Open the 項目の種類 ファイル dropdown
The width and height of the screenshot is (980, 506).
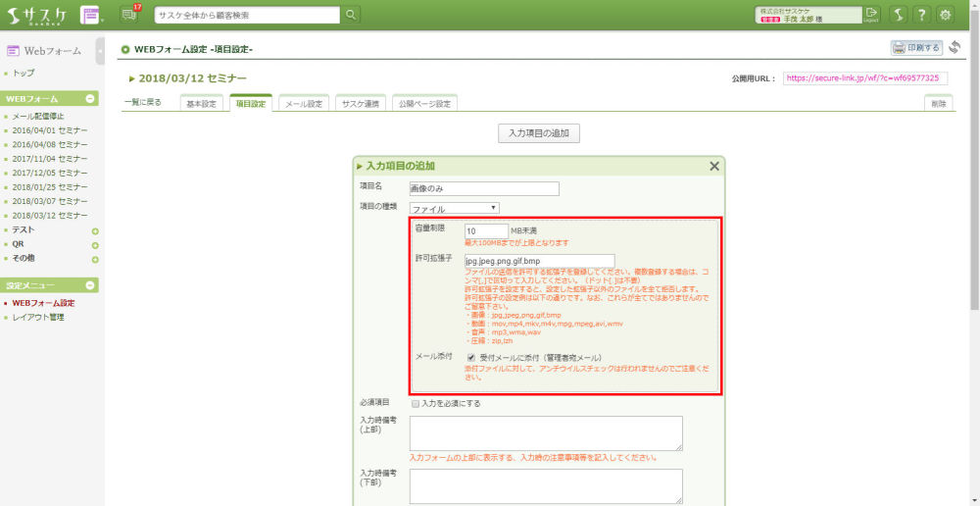click(x=455, y=208)
